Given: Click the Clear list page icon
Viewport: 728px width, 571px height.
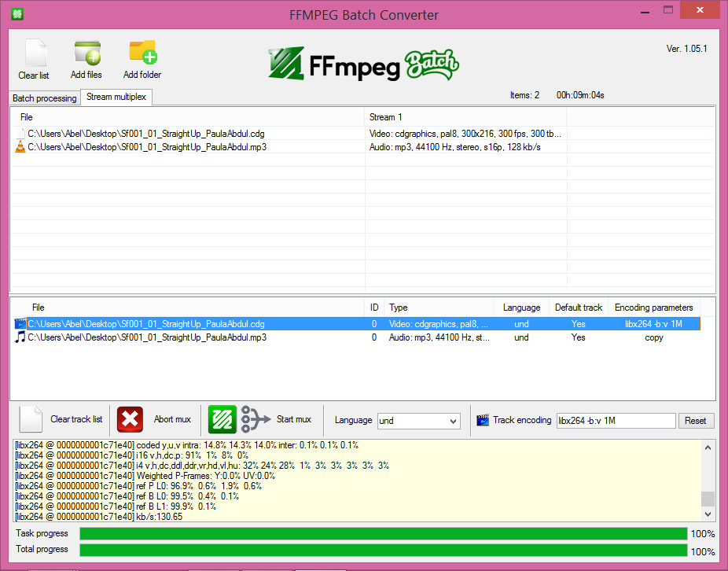Looking at the screenshot, I should pyautogui.click(x=35, y=53).
